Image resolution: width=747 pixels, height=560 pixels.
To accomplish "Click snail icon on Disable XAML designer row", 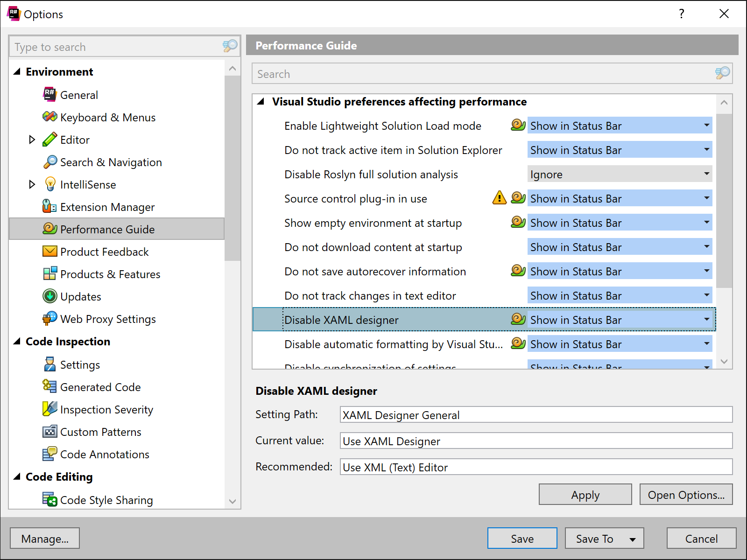I will [518, 319].
